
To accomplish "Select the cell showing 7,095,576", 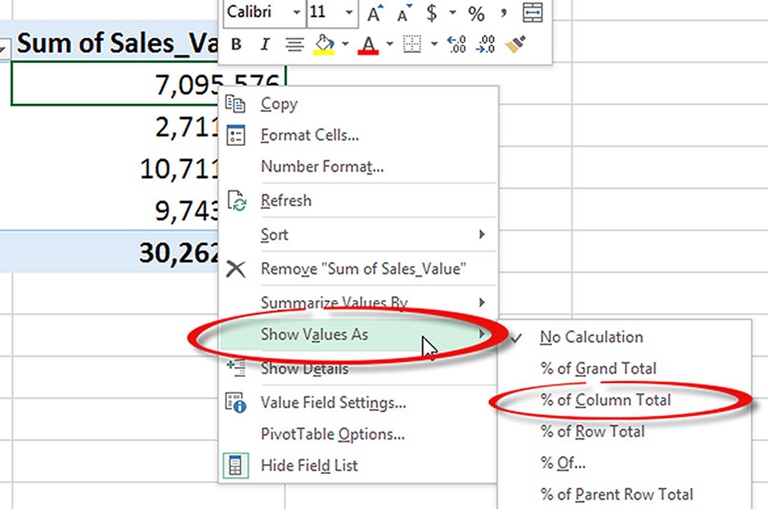I will (148, 84).
